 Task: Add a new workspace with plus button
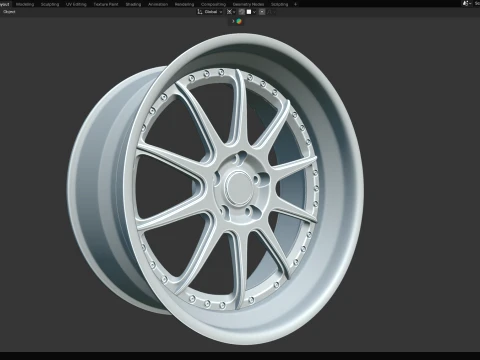pyautogui.click(x=295, y=4)
